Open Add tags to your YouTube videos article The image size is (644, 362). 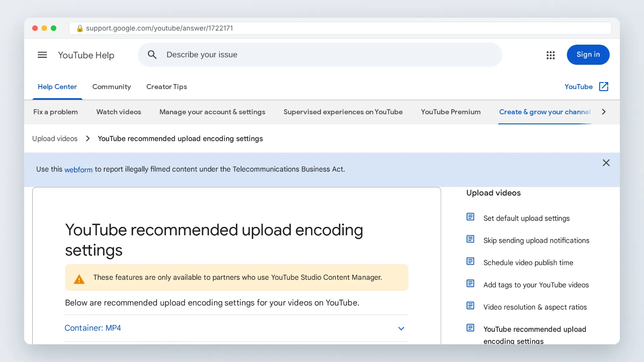(x=536, y=285)
